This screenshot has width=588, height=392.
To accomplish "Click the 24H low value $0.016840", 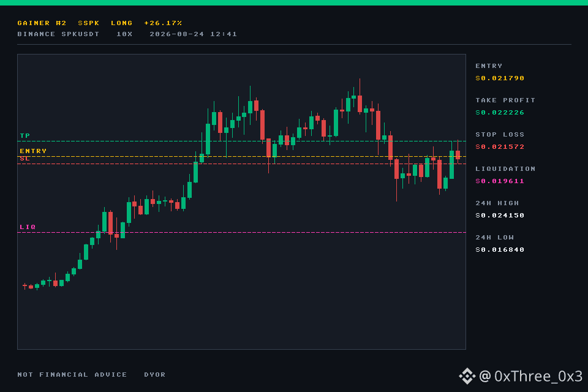I will [x=500, y=249].
